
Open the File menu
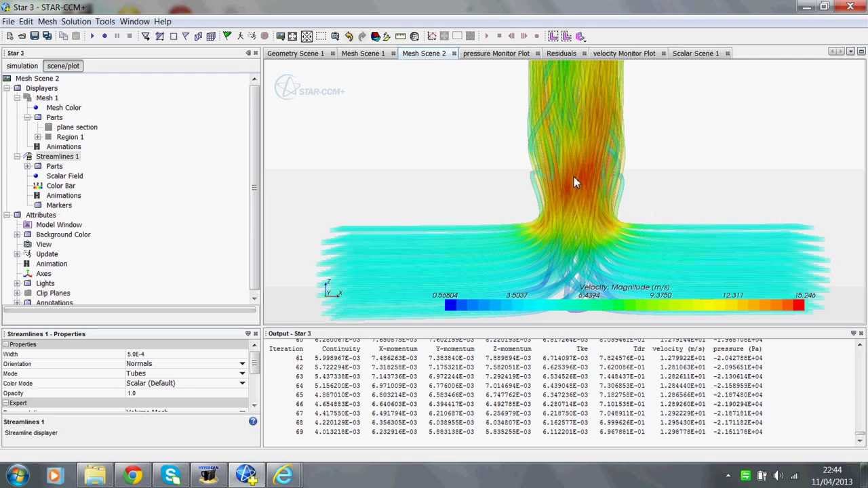point(8,21)
